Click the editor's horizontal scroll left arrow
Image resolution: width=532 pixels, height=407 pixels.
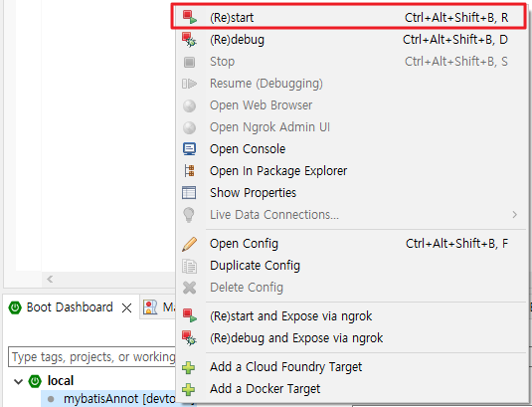pyautogui.click(x=50, y=279)
